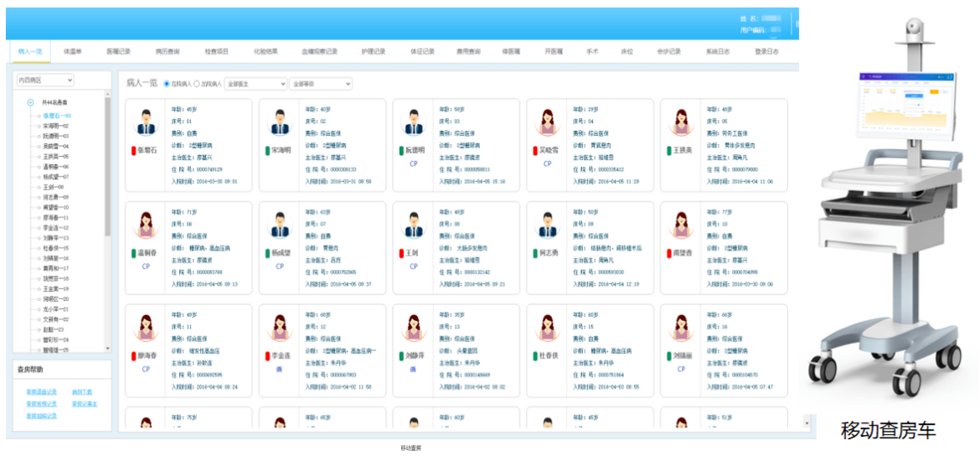980x461 pixels.
Task: Click the CP badge under 王剑
Action: click(414, 266)
